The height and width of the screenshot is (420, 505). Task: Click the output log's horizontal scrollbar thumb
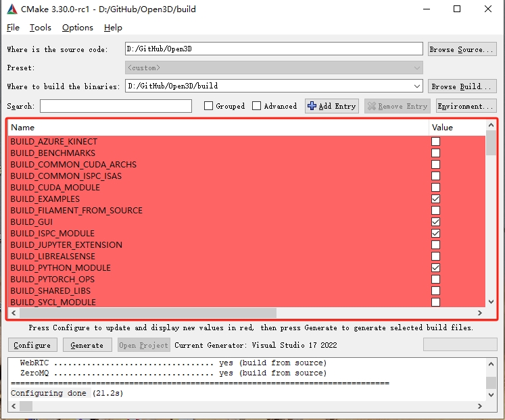(x=26, y=406)
